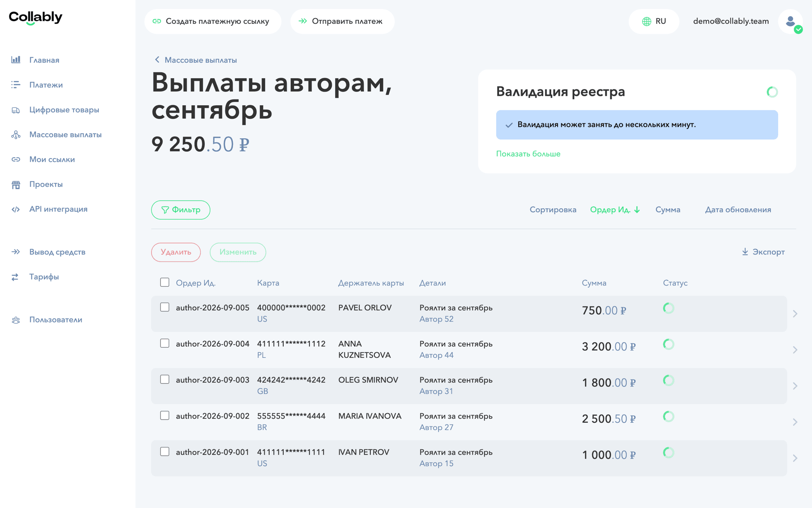Click Создать платежную ссылку button

pyautogui.click(x=213, y=21)
